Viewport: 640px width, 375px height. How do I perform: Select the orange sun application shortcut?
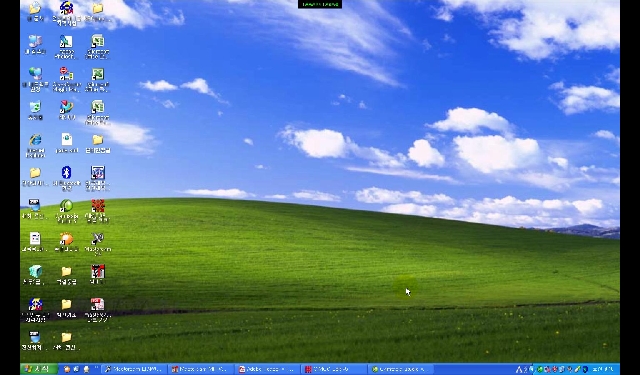66,242
